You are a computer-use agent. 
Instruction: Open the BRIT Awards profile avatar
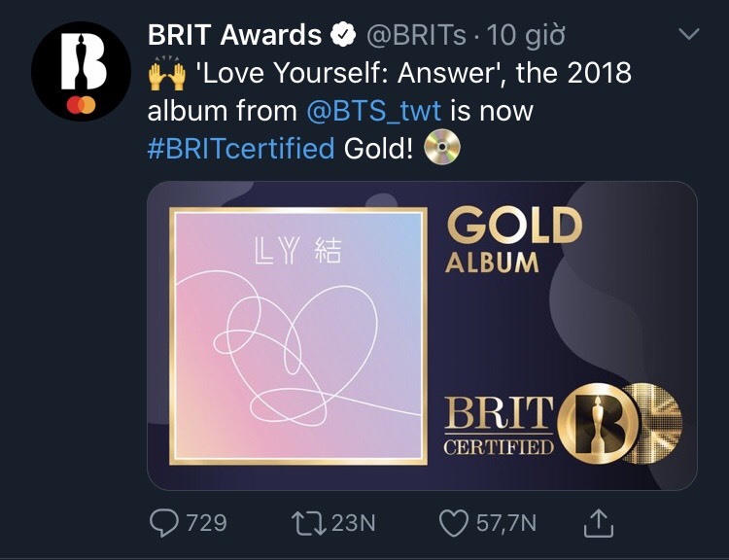click(x=81, y=71)
